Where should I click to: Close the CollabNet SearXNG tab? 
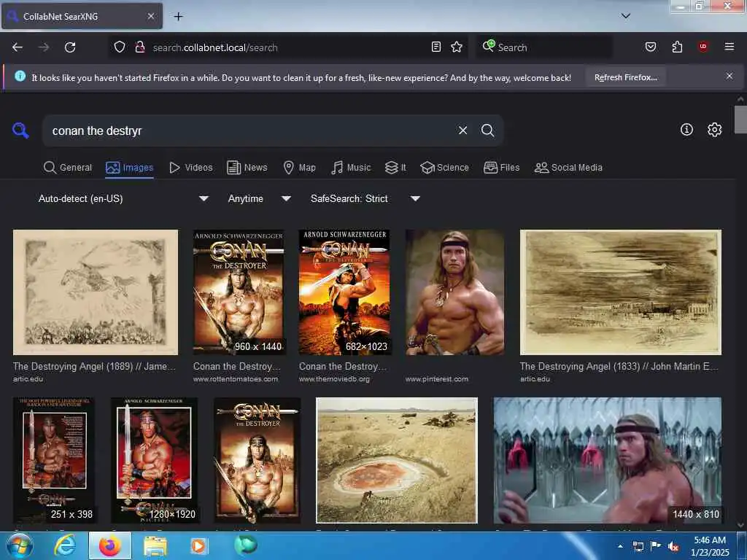150,16
